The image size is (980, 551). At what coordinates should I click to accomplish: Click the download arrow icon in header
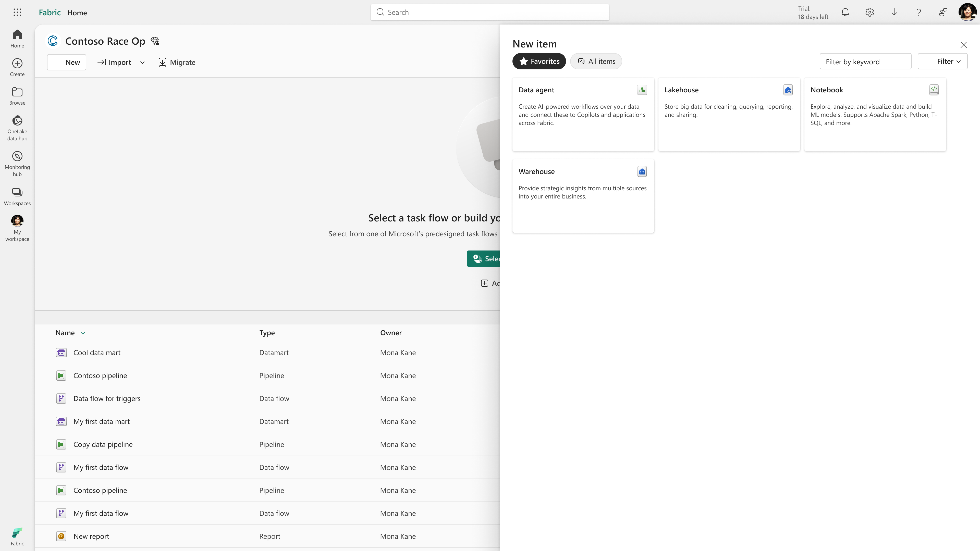pos(894,12)
